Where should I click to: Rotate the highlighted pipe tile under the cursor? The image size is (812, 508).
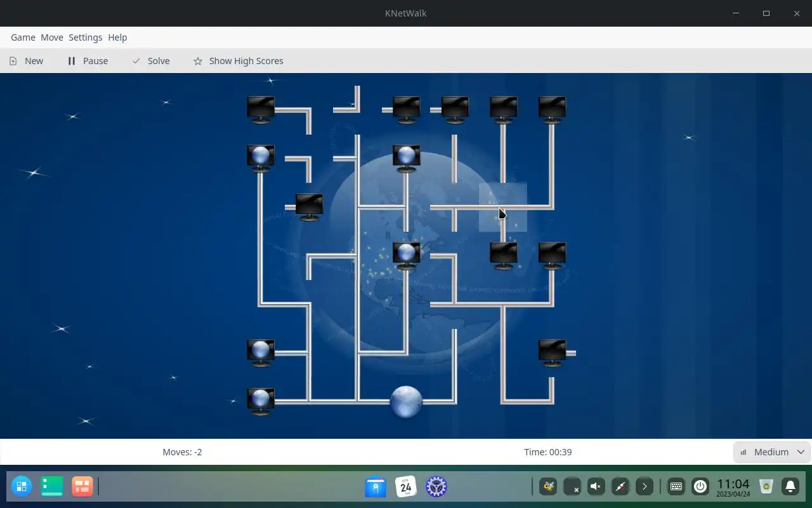coord(503,207)
